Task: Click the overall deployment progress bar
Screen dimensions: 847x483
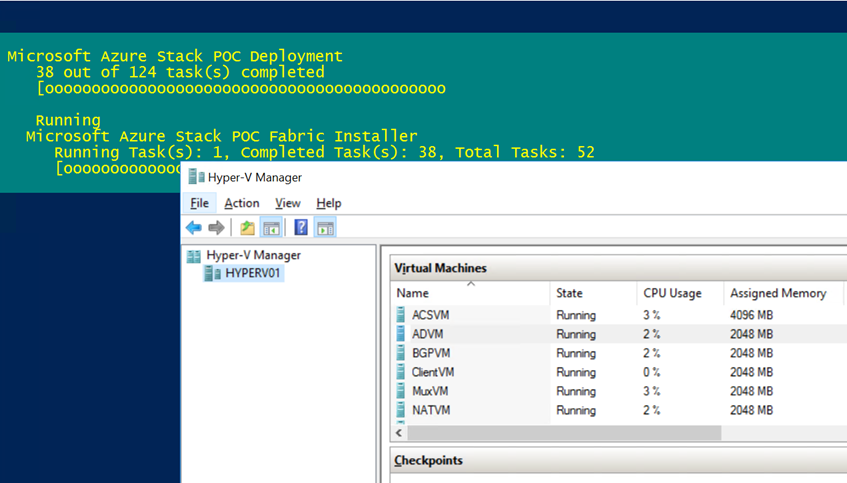Action: [241, 88]
